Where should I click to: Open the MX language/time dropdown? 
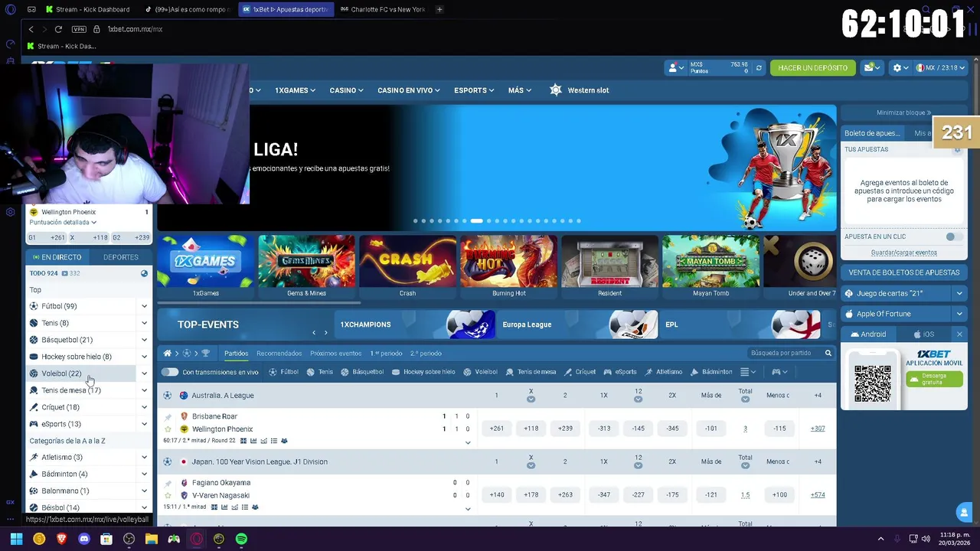(939, 68)
